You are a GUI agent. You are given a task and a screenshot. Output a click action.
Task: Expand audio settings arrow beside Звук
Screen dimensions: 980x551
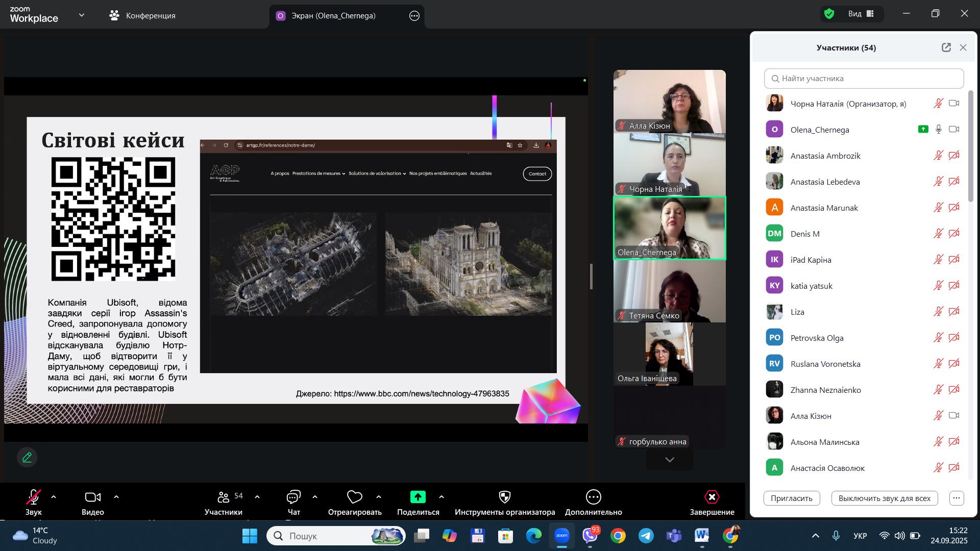pos(54,497)
